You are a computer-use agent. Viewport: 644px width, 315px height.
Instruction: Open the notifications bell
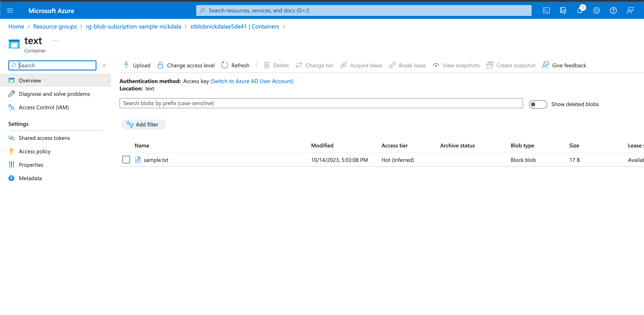click(580, 10)
